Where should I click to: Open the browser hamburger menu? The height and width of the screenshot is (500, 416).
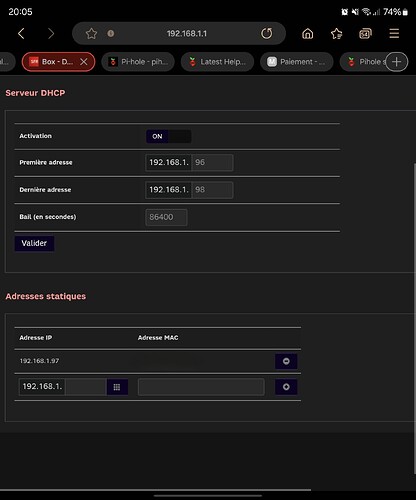(394, 33)
